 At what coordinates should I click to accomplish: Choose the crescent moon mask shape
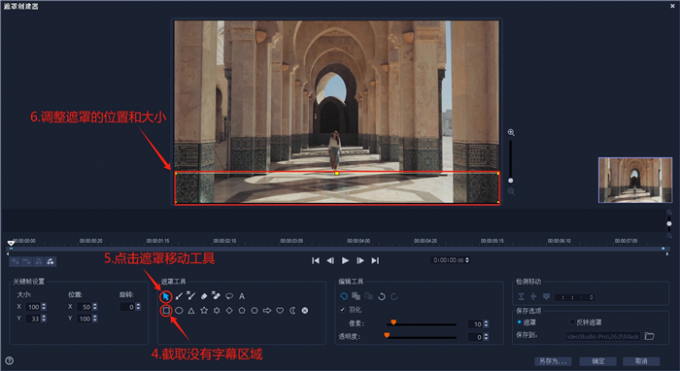pos(293,311)
